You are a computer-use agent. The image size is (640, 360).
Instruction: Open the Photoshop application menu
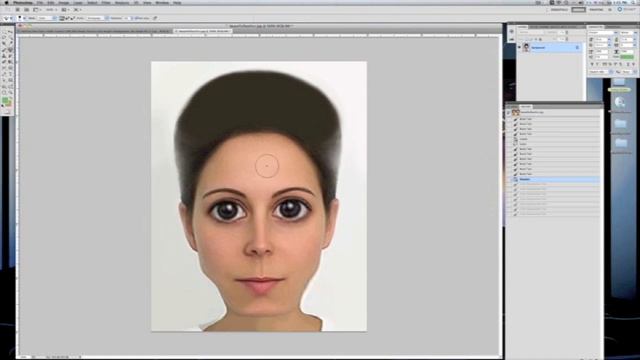22,2
